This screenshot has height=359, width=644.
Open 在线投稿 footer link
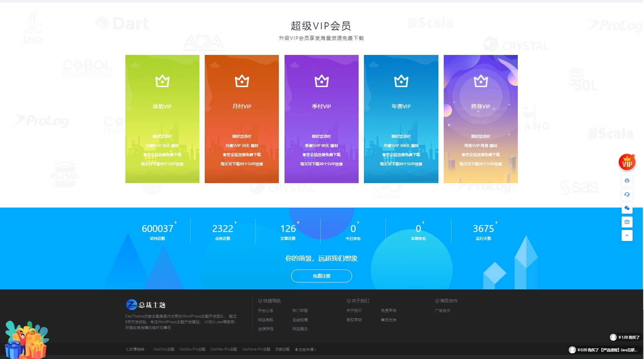(x=300, y=320)
